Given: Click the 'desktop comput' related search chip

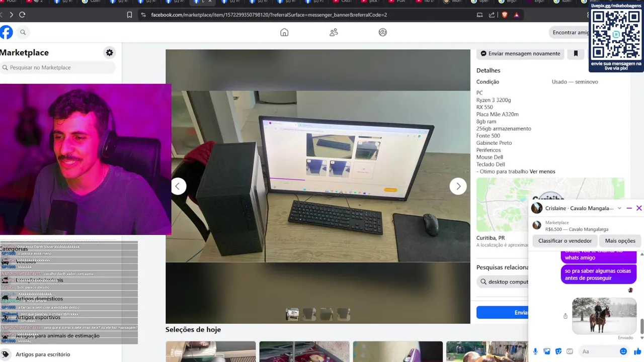Looking at the screenshot, I should [x=503, y=282].
